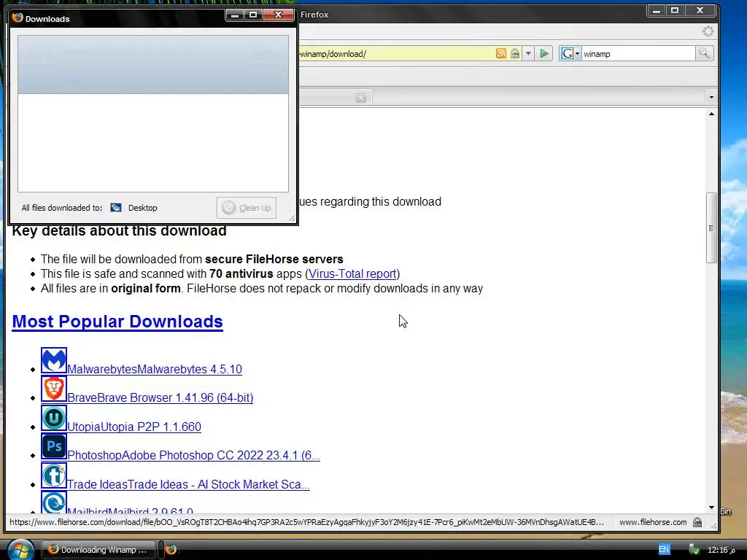Click the EN language indicator in tray

pyautogui.click(x=664, y=550)
